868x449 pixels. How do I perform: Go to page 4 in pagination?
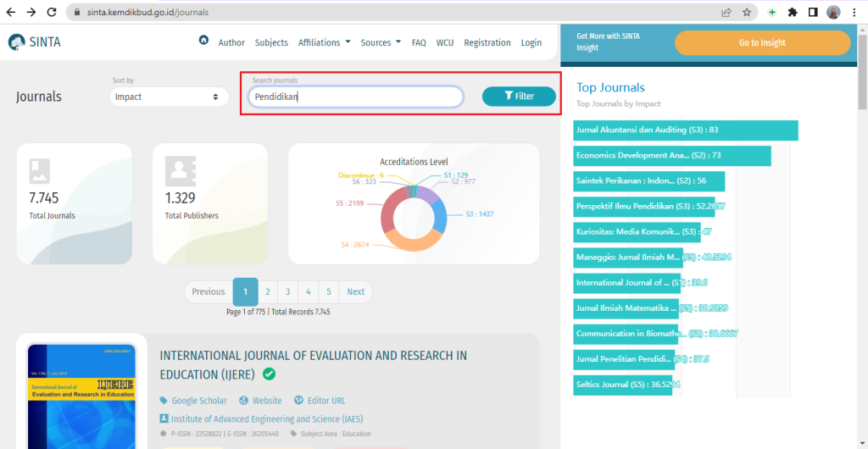[x=309, y=292]
